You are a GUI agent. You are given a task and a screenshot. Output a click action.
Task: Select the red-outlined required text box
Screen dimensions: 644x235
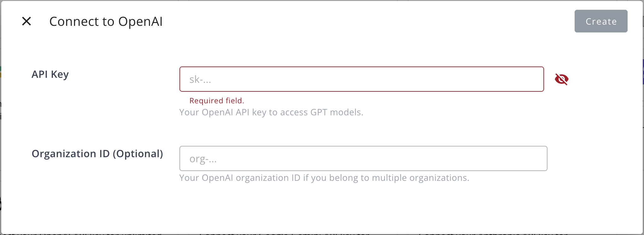(x=361, y=79)
